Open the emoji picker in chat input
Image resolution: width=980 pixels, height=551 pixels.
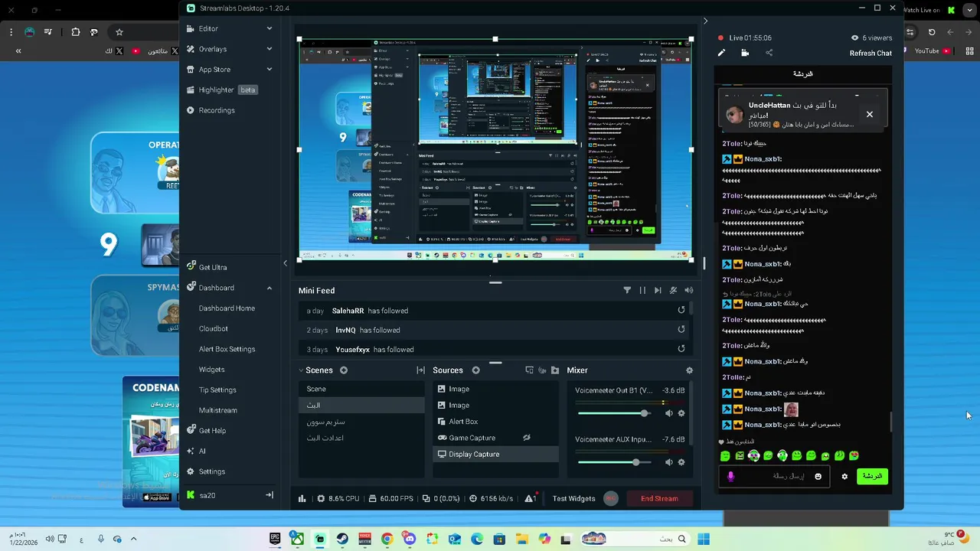(x=818, y=476)
